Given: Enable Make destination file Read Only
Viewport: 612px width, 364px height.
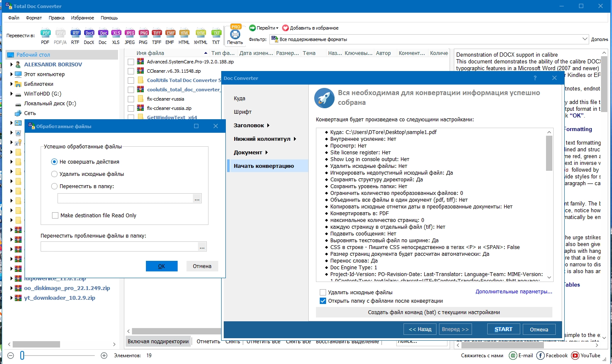Looking at the screenshot, I should pos(55,215).
